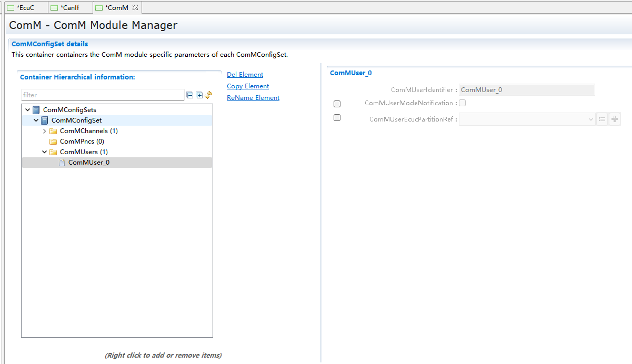The height and width of the screenshot is (364, 632).
Task: Click the expand all tree icon
Action: point(199,95)
